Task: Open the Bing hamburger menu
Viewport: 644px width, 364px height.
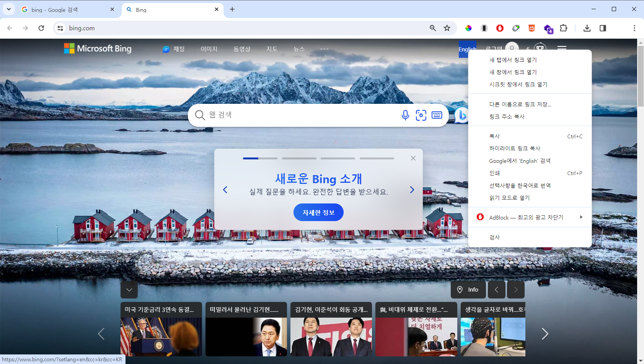Action: 562,48
